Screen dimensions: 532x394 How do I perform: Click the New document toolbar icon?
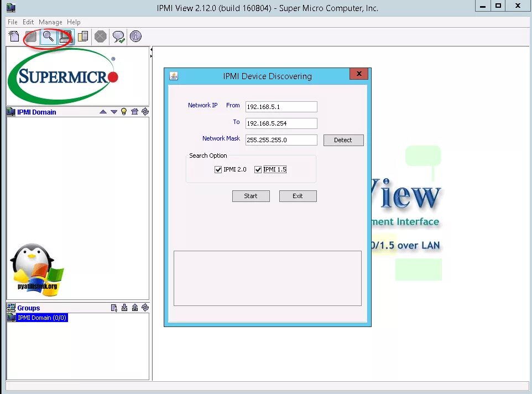(x=14, y=37)
